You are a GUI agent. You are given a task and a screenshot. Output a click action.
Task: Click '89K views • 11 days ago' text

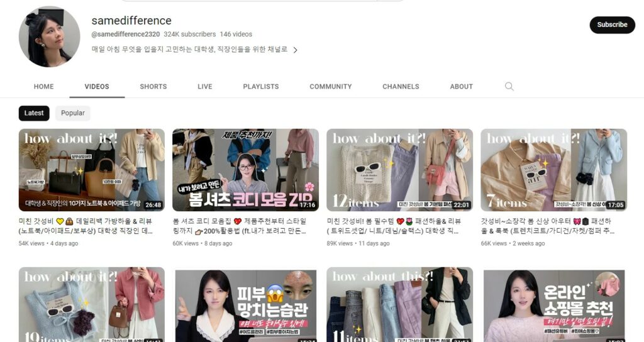tap(358, 243)
